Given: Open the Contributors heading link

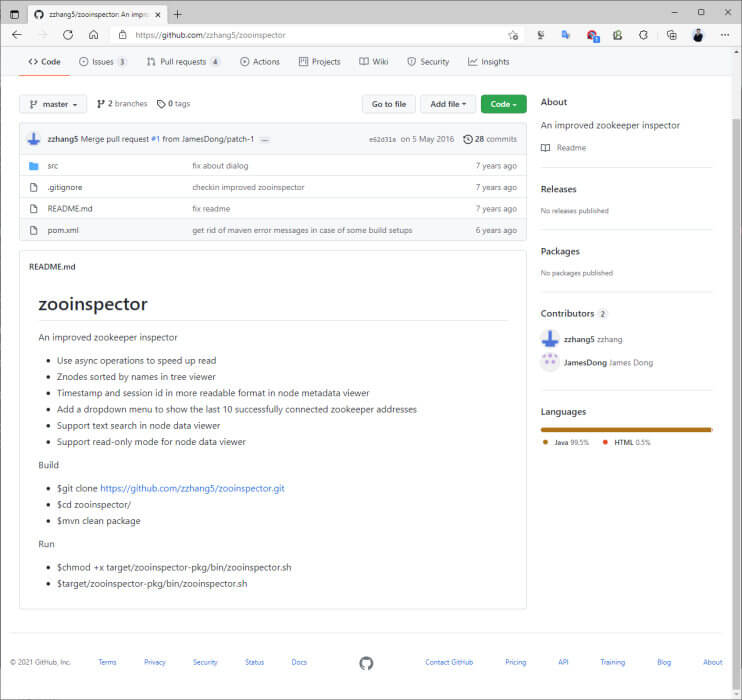Looking at the screenshot, I should [573, 314].
